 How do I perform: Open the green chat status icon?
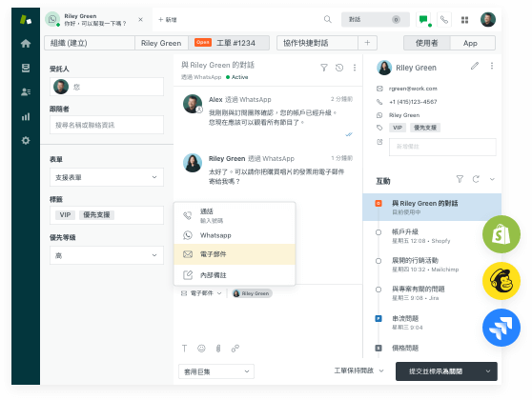pyautogui.click(x=423, y=20)
